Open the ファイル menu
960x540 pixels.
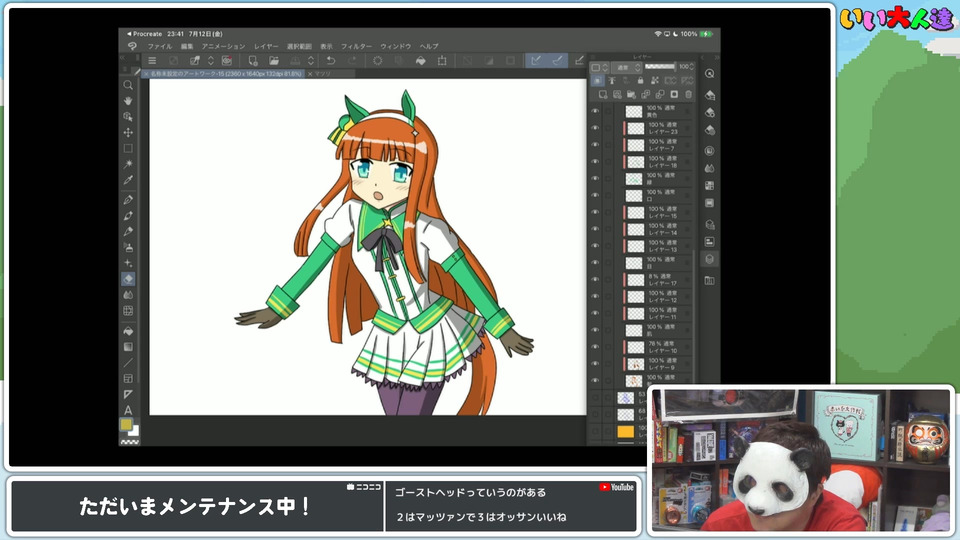(160, 46)
